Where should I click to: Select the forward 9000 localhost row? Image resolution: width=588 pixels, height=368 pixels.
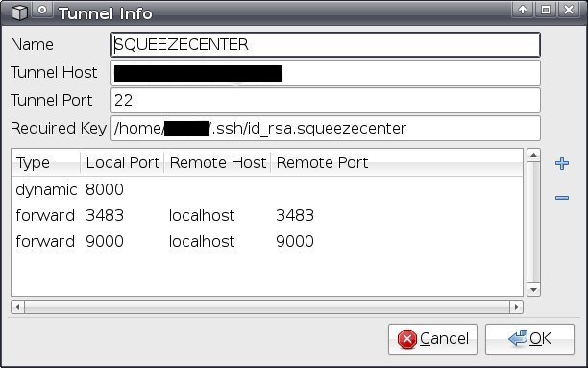tap(267, 241)
